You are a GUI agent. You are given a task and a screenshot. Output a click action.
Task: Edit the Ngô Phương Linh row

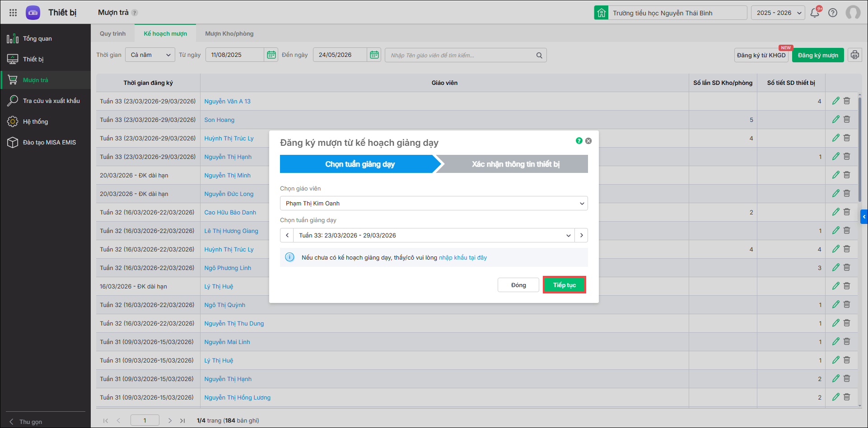click(x=836, y=268)
